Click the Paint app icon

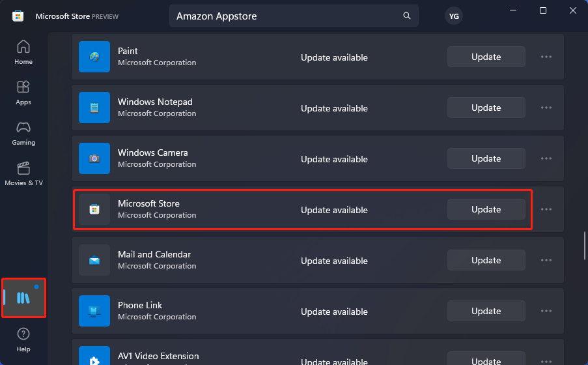[94, 57]
